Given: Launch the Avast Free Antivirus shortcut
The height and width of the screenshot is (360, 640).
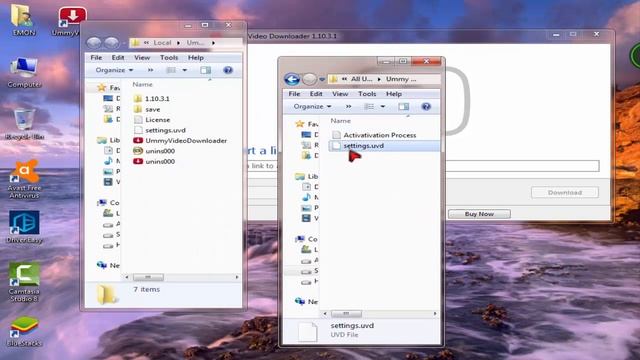Looking at the screenshot, I should click(24, 180).
